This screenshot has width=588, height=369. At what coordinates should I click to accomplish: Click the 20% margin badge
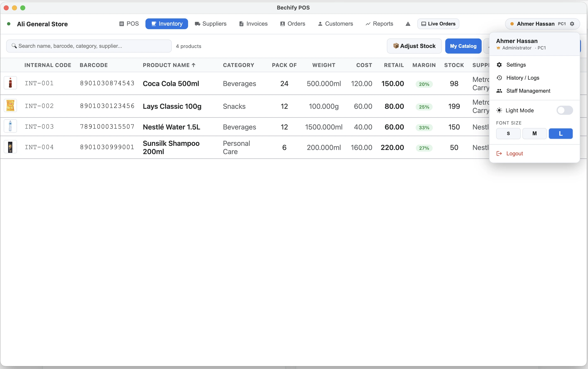[x=424, y=84]
